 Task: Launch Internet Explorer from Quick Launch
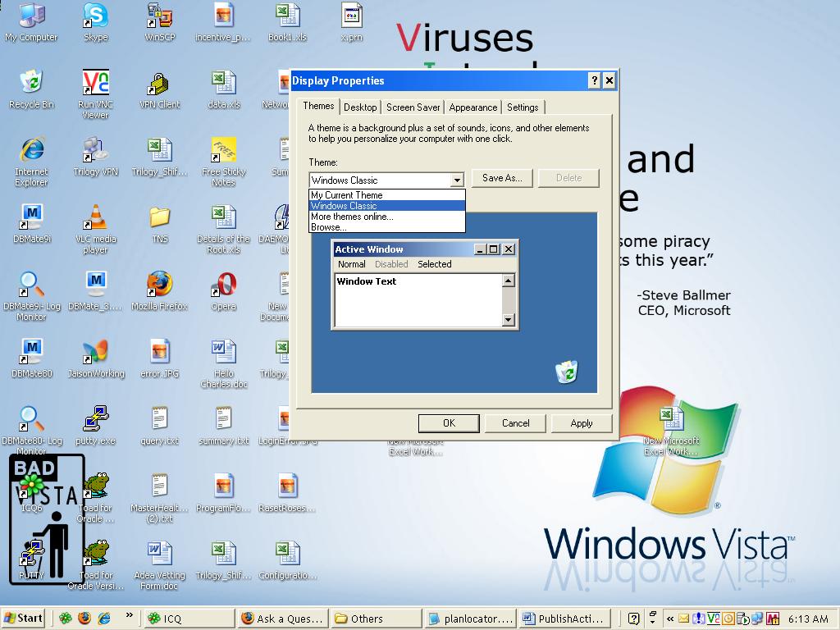coord(104,619)
